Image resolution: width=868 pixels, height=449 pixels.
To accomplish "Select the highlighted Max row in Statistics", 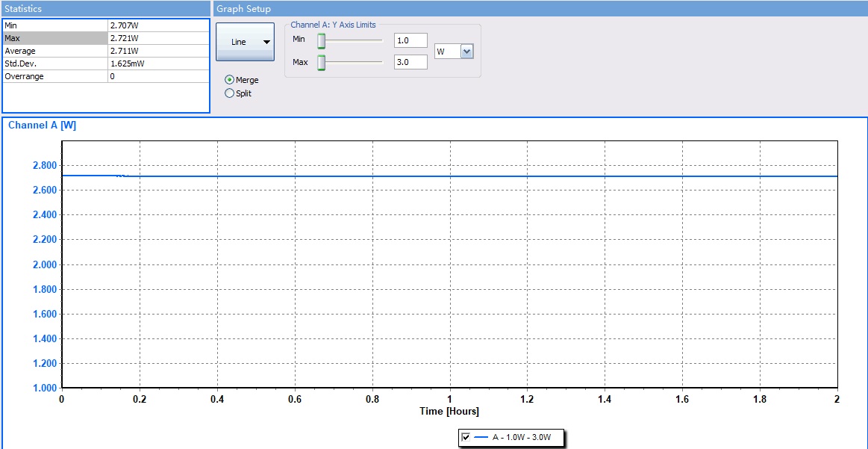I will 55,38.
